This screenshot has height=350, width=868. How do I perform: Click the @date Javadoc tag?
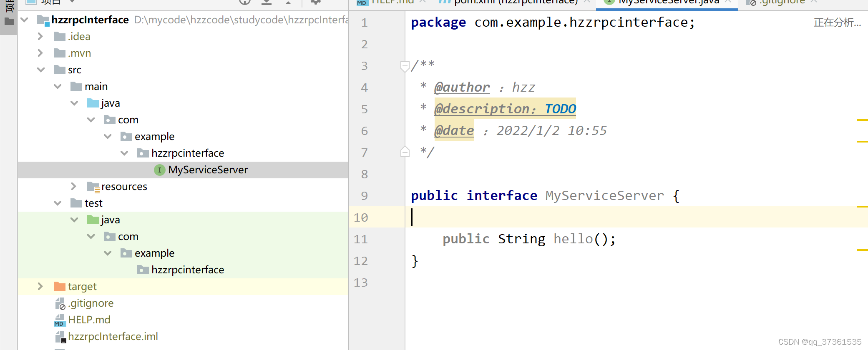[454, 130]
